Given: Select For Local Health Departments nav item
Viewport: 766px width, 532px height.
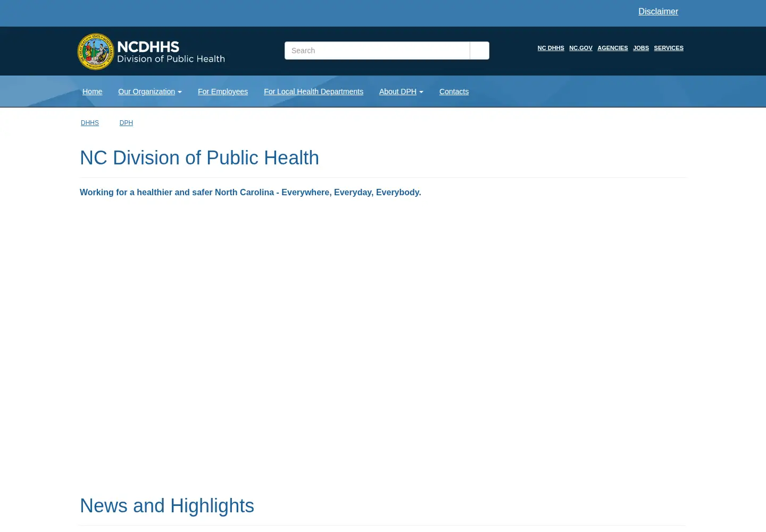Looking at the screenshot, I should click(x=313, y=92).
